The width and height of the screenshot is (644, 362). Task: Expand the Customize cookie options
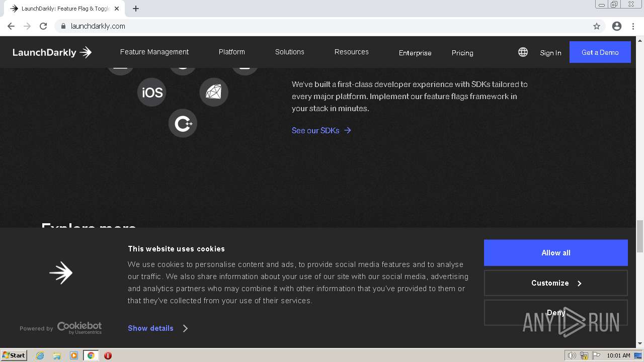click(x=556, y=283)
